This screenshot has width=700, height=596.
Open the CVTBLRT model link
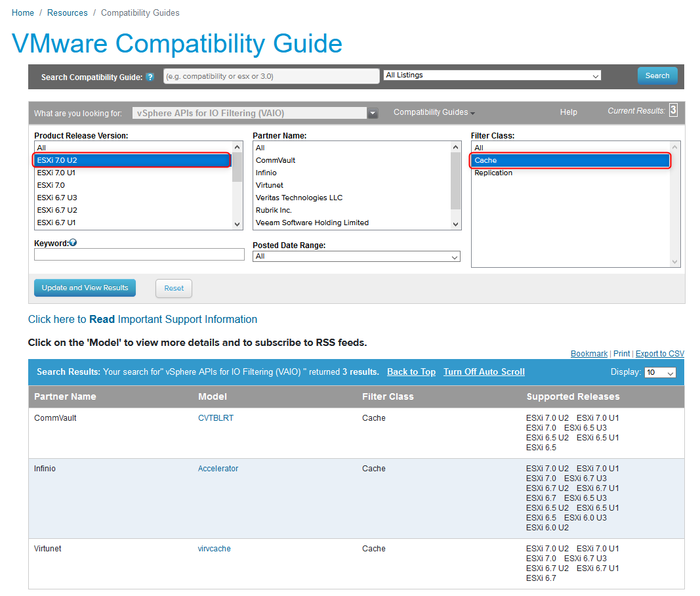pyautogui.click(x=216, y=418)
